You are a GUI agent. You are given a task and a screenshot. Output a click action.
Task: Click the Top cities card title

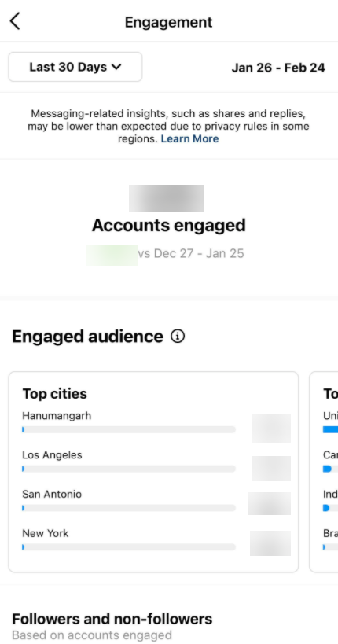54,393
